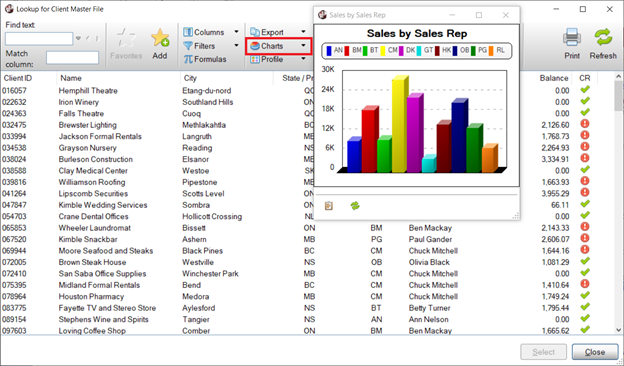The height and width of the screenshot is (366, 624).
Task: Click the Add favorite star icon
Action: pos(160,38)
